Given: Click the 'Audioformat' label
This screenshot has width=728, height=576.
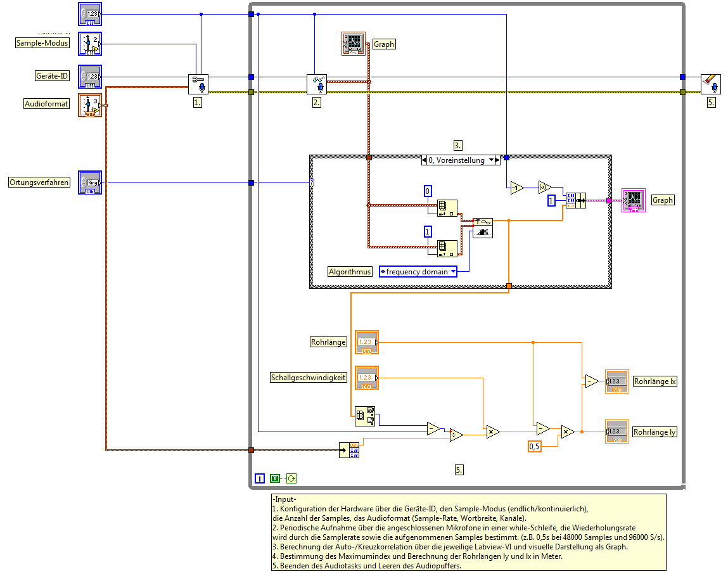Looking at the screenshot, I should (46, 103).
